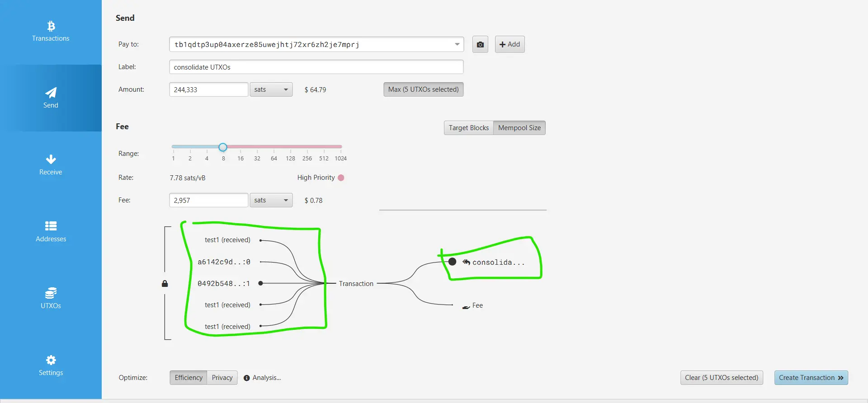The height and width of the screenshot is (403, 868).
Task: Select the Send paper plane icon
Action: tap(51, 93)
